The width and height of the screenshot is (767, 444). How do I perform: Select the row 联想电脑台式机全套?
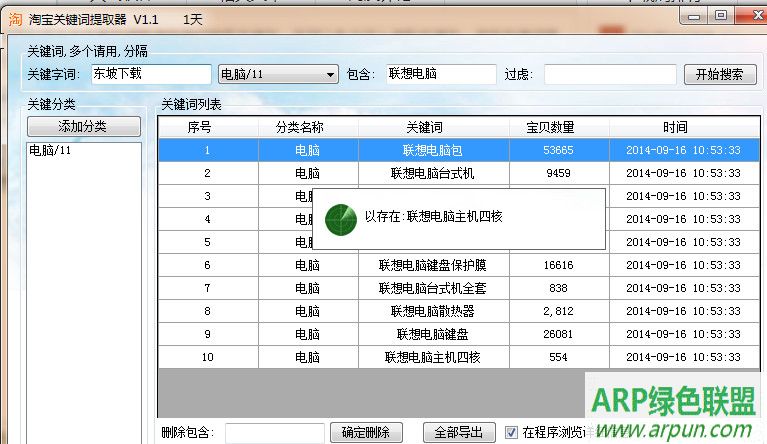point(459,288)
